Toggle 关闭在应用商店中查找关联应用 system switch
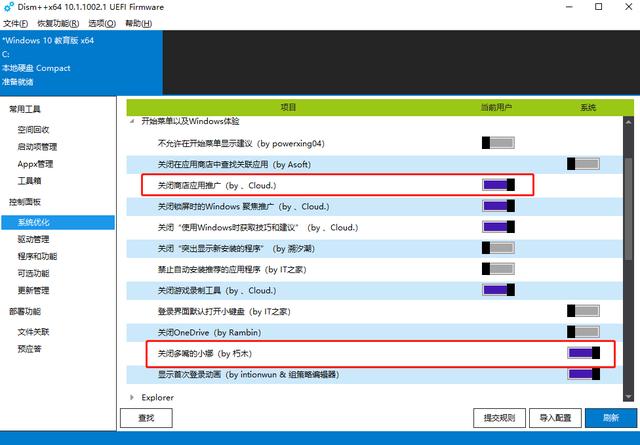Image resolution: width=640 pixels, height=445 pixels. click(x=583, y=164)
